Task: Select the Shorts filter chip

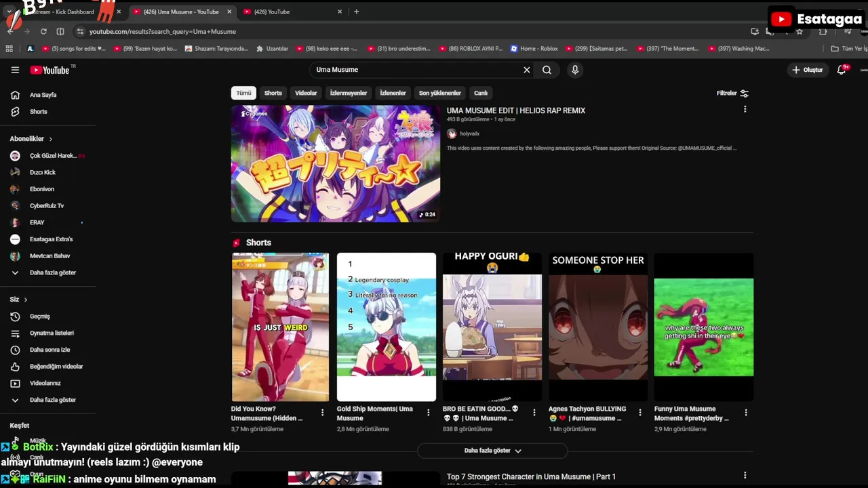Action: pyautogui.click(x=273, y=93)
